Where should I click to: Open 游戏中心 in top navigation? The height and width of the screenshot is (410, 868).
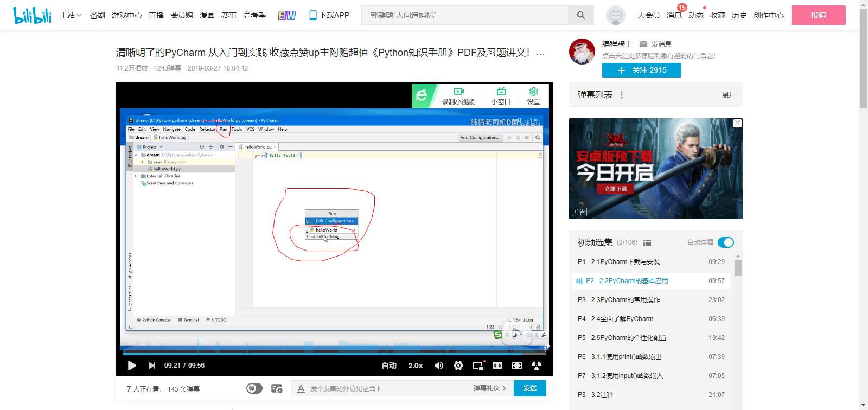(x=127, y=15)
